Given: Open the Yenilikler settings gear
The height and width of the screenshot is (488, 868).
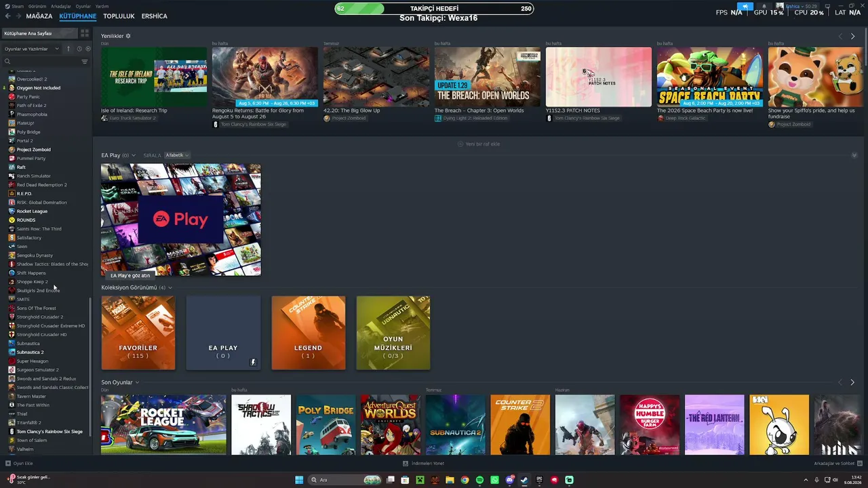Looking at the screenshot, I should tap(128, 36).
